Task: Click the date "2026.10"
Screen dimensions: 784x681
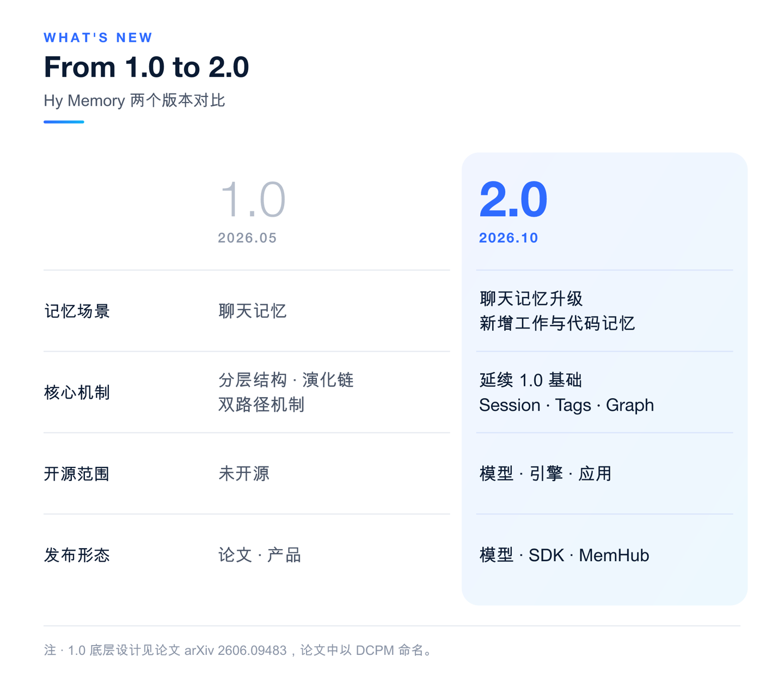Action: (x=509, y=238)
